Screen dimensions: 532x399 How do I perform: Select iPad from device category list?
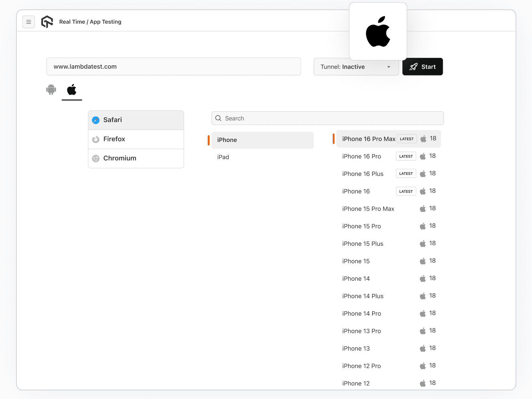223,157
